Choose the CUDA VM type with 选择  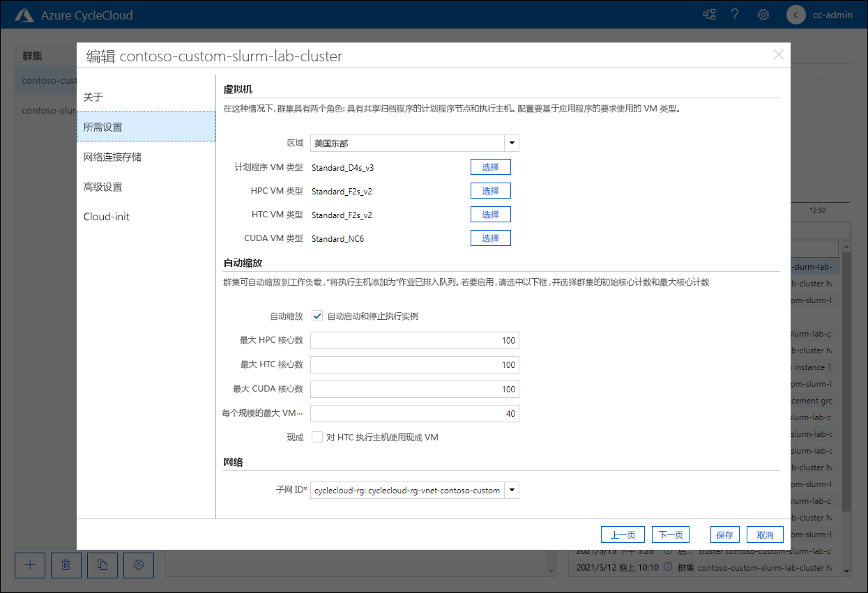point(491,238)
